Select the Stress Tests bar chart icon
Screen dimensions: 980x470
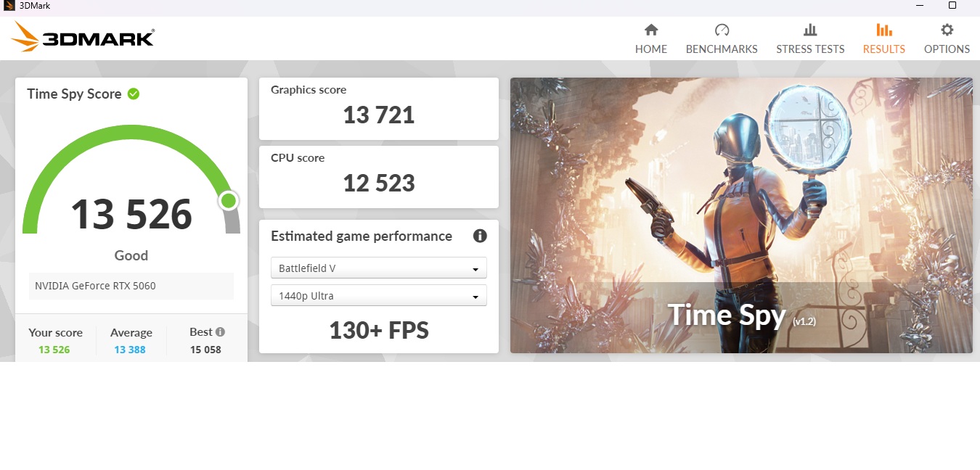tap(810, 30)
